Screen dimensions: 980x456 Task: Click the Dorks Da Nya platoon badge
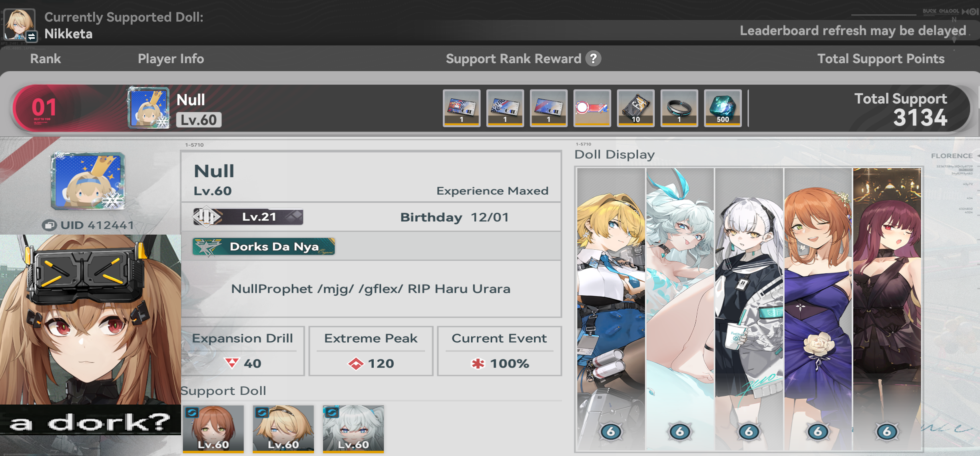264,247
